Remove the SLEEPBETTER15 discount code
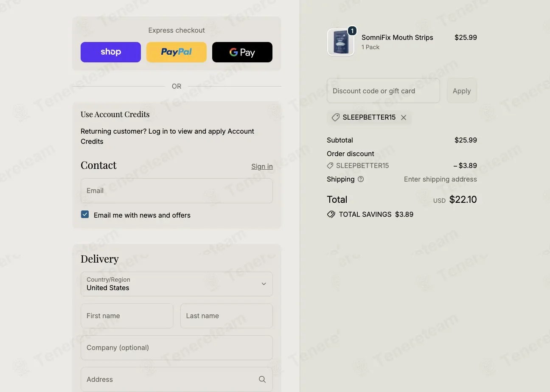The height and width of the screenshot is (392, 550). pyautogui.click(x=404, y=118)
